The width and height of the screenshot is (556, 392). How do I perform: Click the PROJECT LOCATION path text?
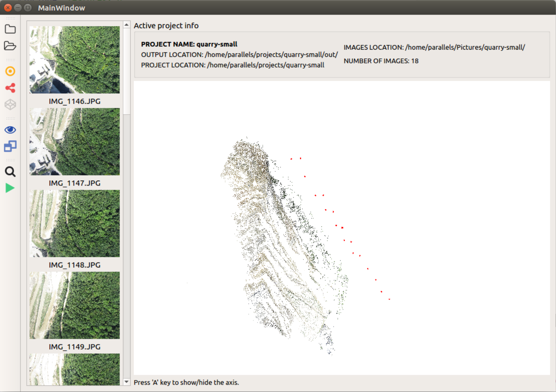[x=233, y=65]
